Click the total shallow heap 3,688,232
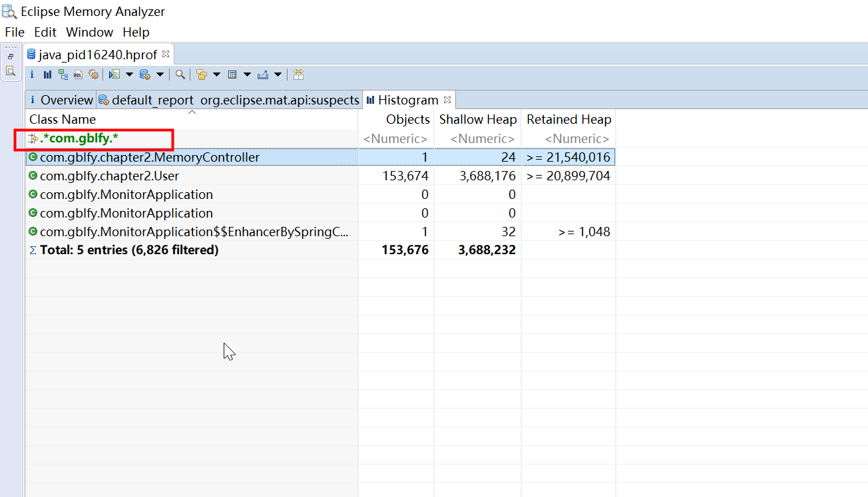This screenshot has height=497, width=868. (x=487, y=250)
